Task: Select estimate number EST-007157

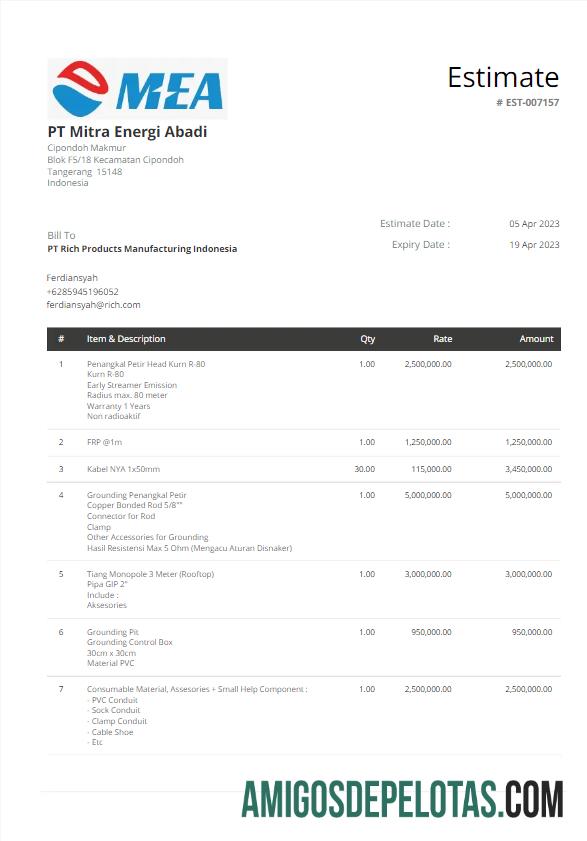Action: coord(527,102)
